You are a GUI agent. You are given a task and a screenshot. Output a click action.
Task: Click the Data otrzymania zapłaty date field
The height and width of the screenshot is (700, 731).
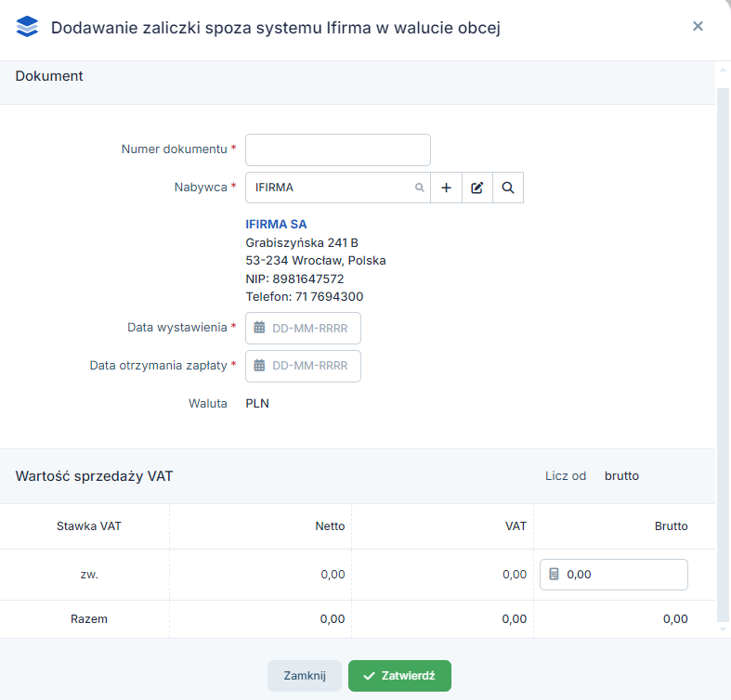coord(303,367)
